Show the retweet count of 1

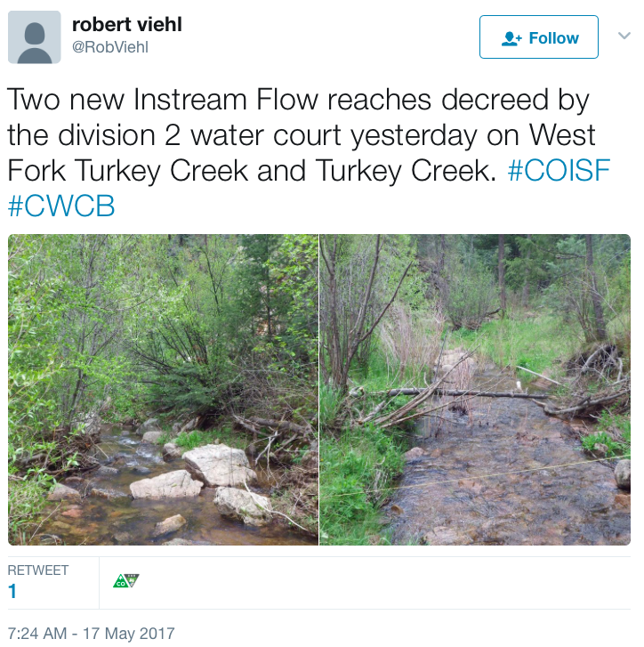12,591
